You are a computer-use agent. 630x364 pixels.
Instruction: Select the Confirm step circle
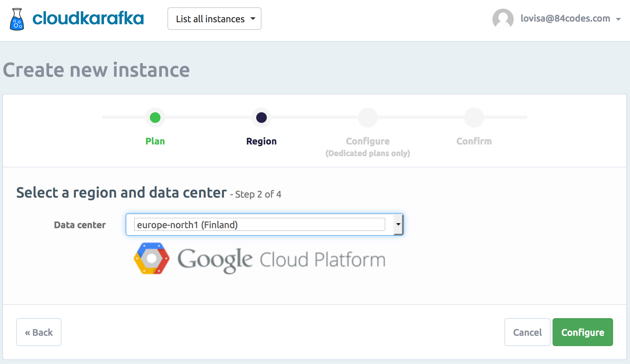click(474, 118)
